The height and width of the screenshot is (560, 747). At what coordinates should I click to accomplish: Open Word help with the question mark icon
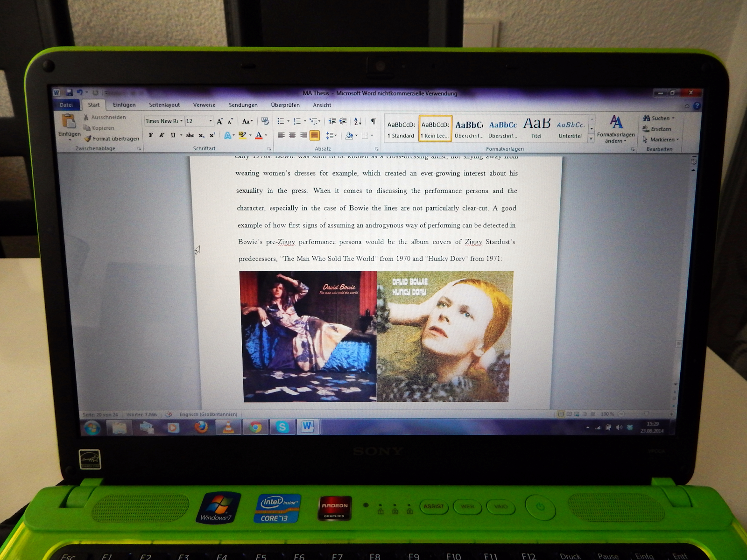pos(697,106)
